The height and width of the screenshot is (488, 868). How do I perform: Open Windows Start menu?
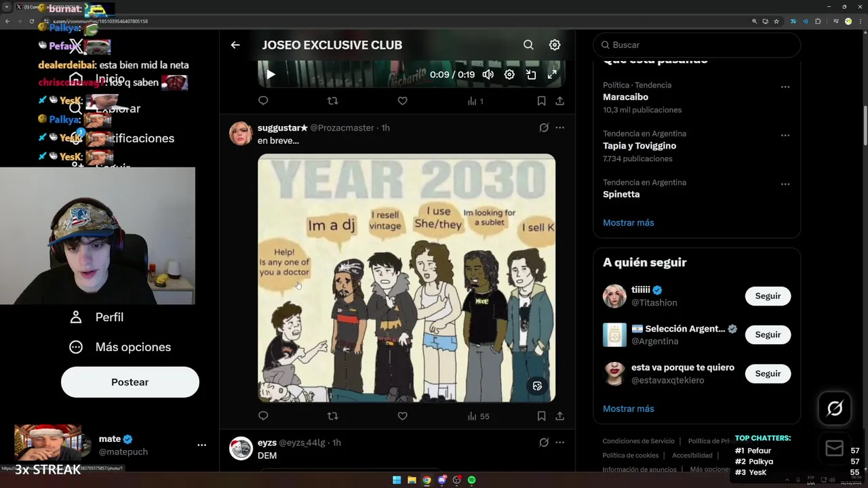click(x=397, y=480)
